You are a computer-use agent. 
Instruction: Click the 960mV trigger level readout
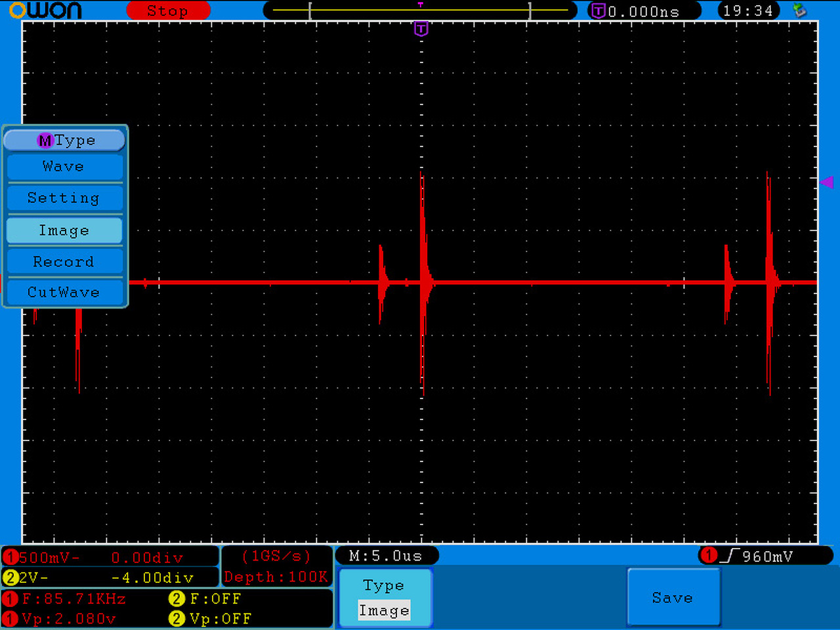(768, 556)
